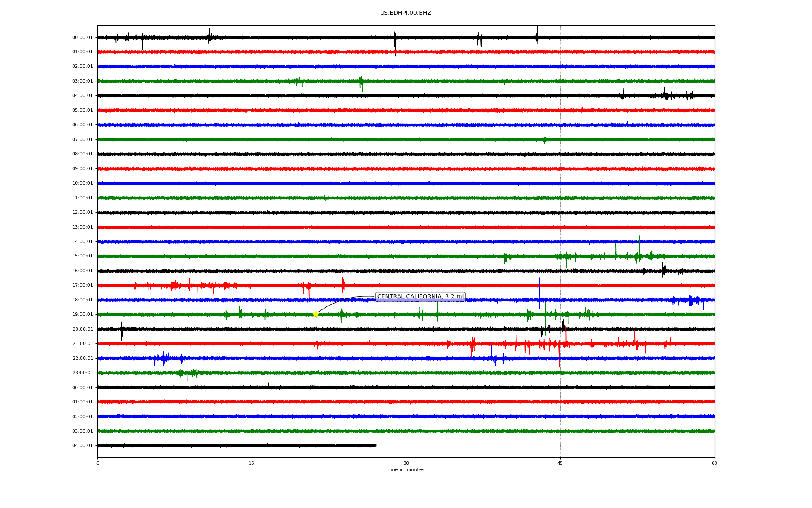Select the 16:00:01 trace label
812x508 pixels.
[82, 271]
